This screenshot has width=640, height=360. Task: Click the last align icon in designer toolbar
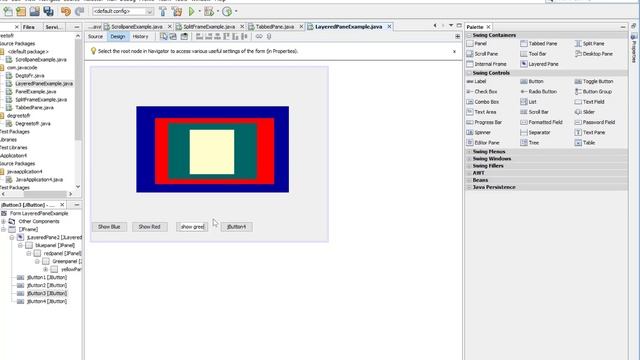click(x=244, y=37)
